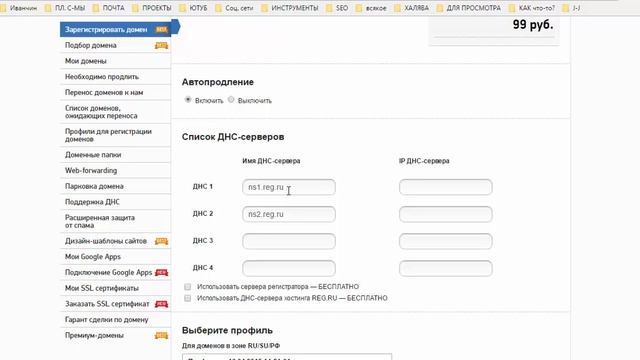The image size is (640, 360).
Task: Open the всякое bookmarks folder
Action: (371, 8)
